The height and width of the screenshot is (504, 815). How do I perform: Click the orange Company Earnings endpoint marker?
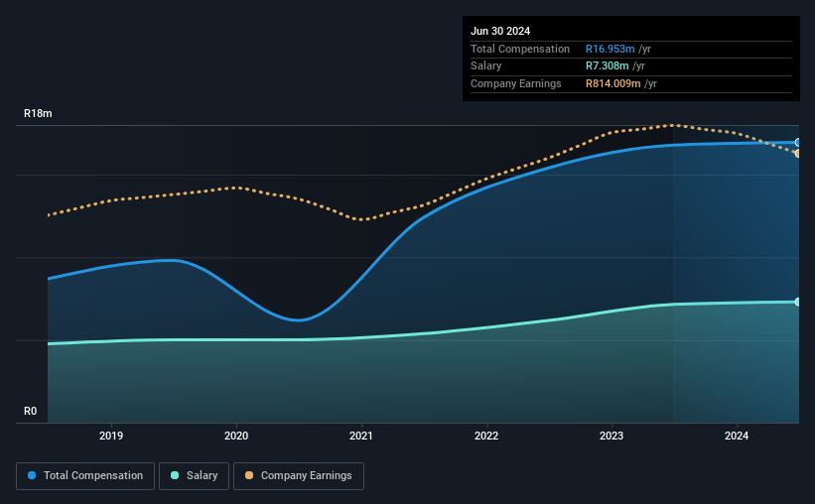click(x=798, y=154)
